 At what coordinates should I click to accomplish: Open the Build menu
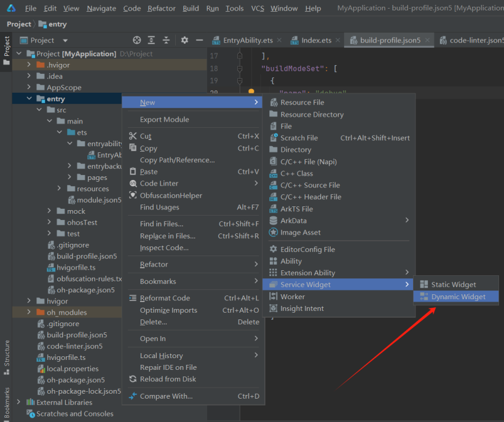(191, 9)
